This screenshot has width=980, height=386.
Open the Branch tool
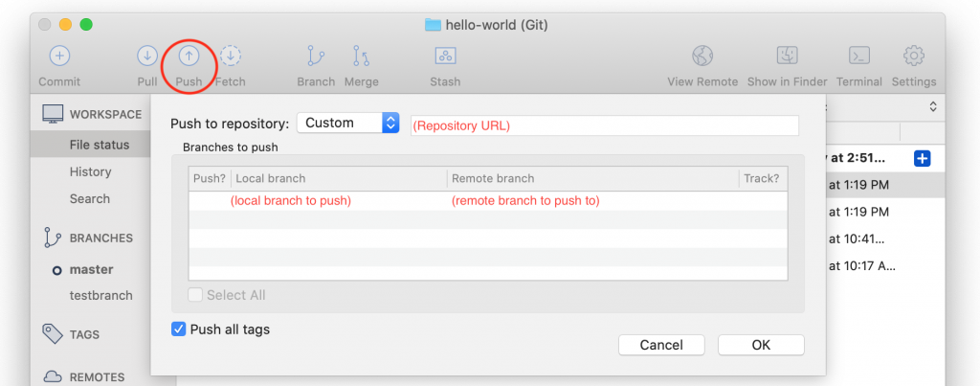coord(315,56)
